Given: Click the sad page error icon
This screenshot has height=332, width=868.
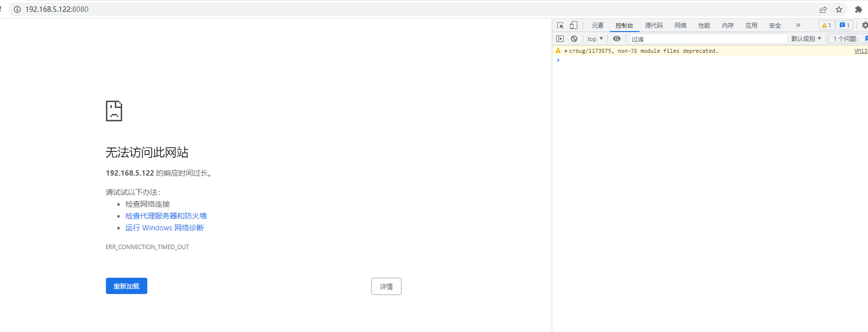Looking at the screenshot, I should point(114,111).
